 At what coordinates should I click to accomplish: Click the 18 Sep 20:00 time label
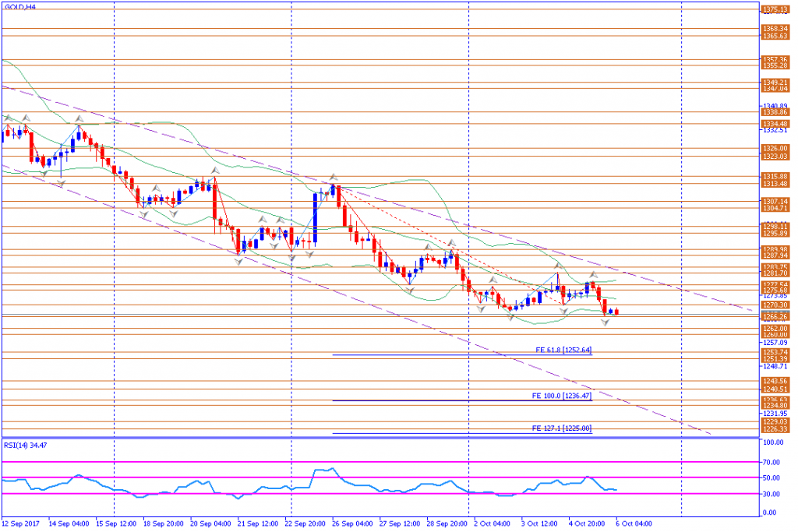[x=164, y=524]
